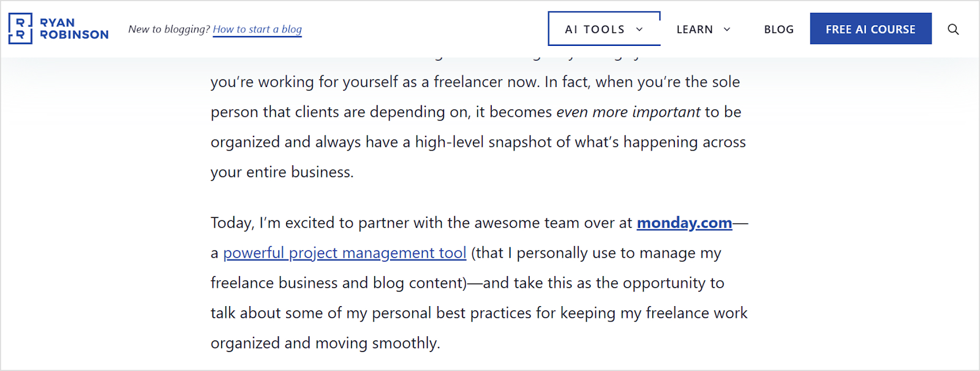
Task: Click the "organized and moving smoothly." line
Action: [x=325, y=343]
